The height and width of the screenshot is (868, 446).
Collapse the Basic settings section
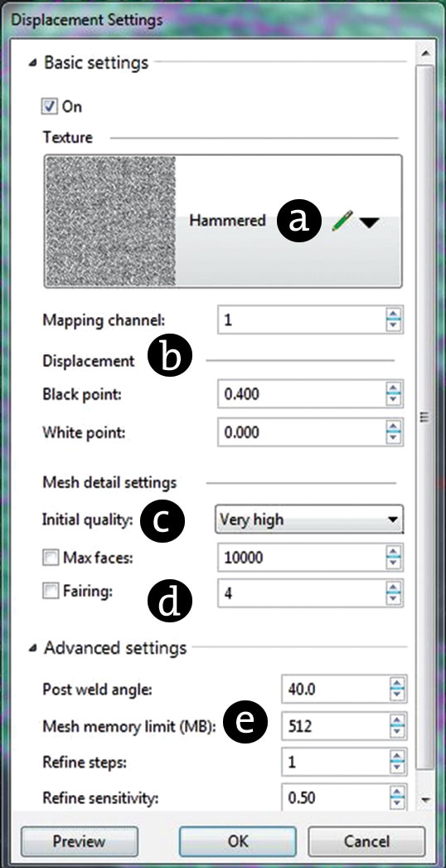34,63
